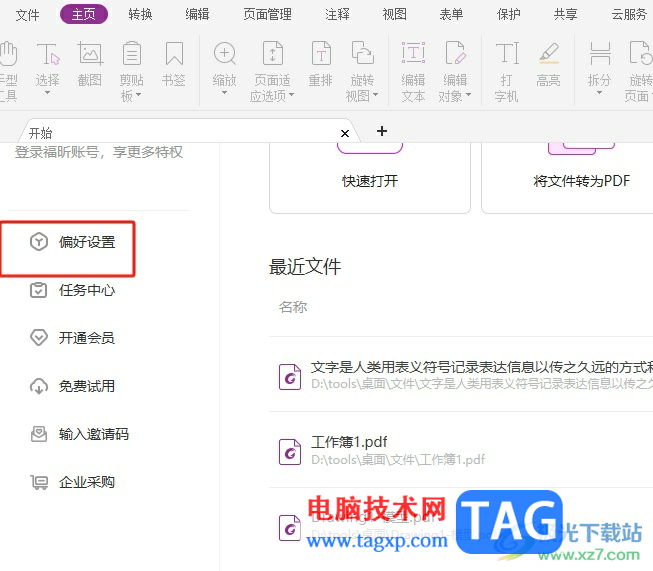Switch to the 表单 ribbon tab
The width and height of the screenshot is (653, 571).
(451, 15)
